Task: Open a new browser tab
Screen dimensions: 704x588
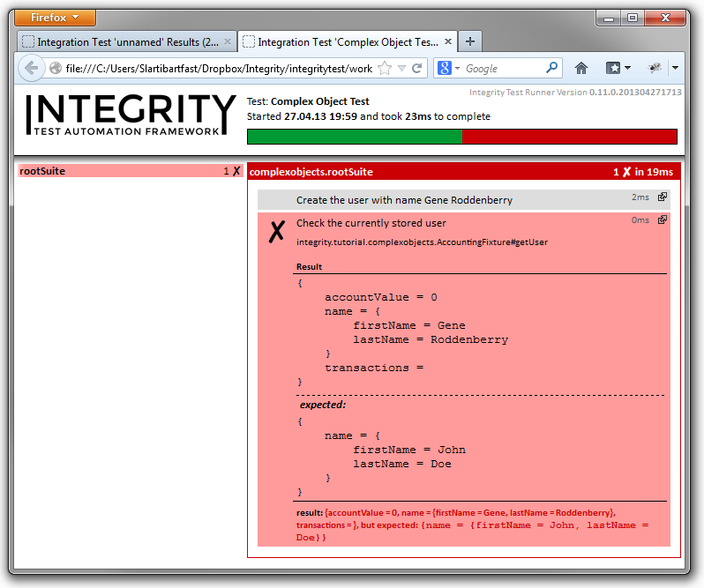Action: click(x=470, y=41)
